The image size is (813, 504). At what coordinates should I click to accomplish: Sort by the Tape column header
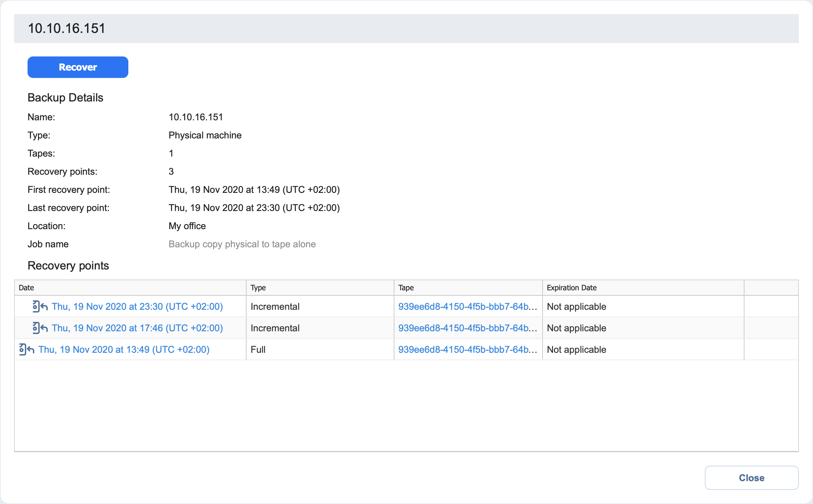[406, 288]
